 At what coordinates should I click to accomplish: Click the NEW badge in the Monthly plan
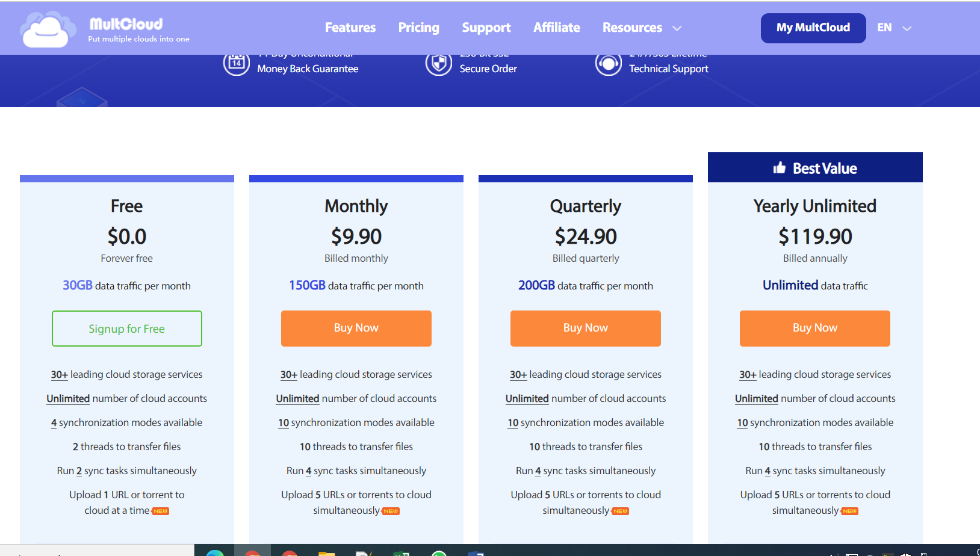[x=391, y=511]
